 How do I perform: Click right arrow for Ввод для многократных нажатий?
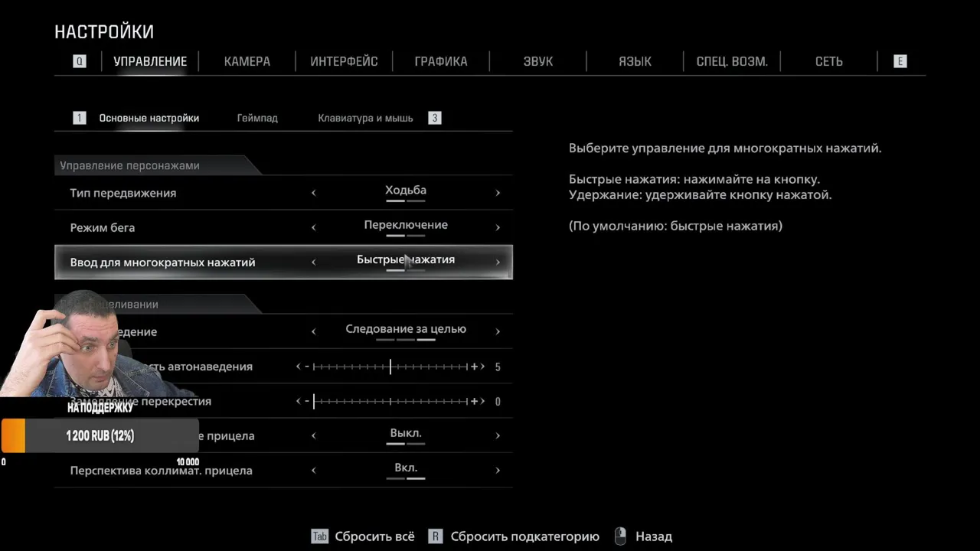pyautogui.click(x=498, y=262)
